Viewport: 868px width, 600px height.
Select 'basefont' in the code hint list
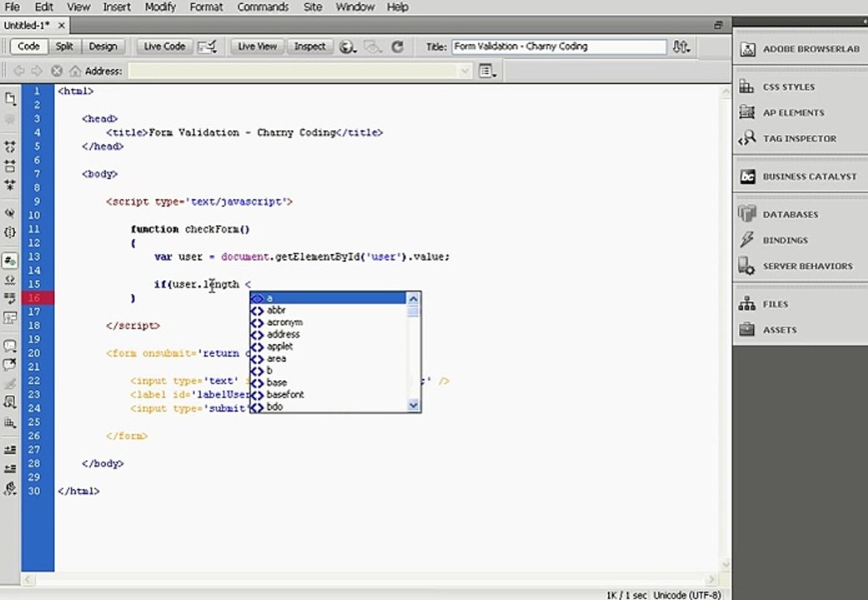[328, 394]
